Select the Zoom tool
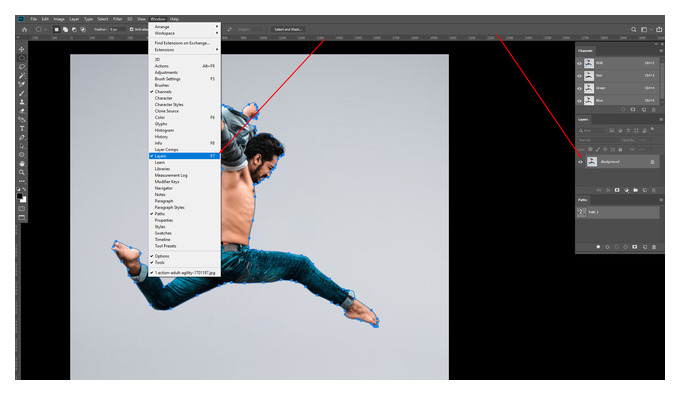Viewport: 680px width, 395px height. click(x=22, y=172)
